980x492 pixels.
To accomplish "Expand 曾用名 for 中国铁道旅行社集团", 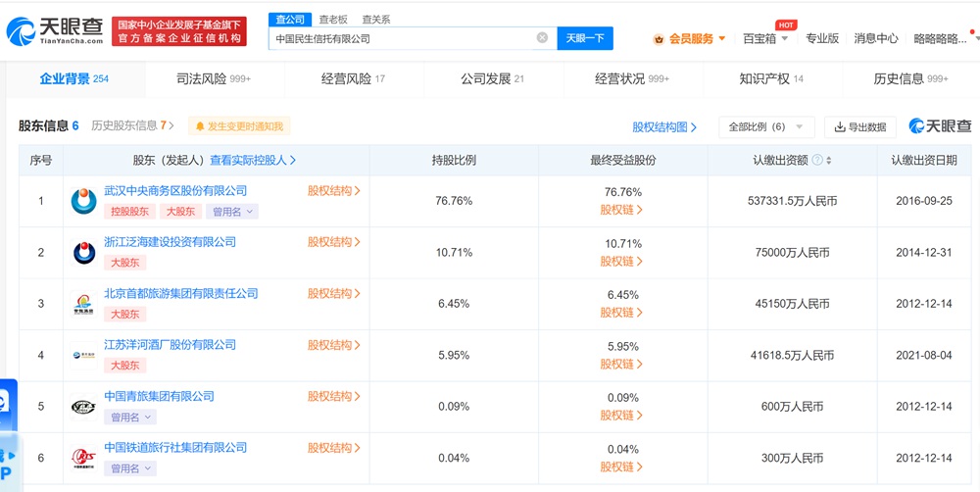I will [x=130, y=468].
